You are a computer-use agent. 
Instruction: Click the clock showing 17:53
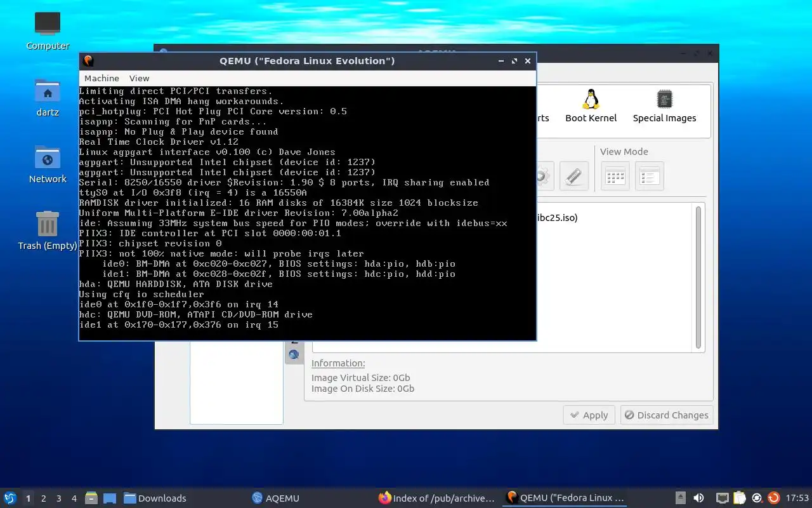797,498
